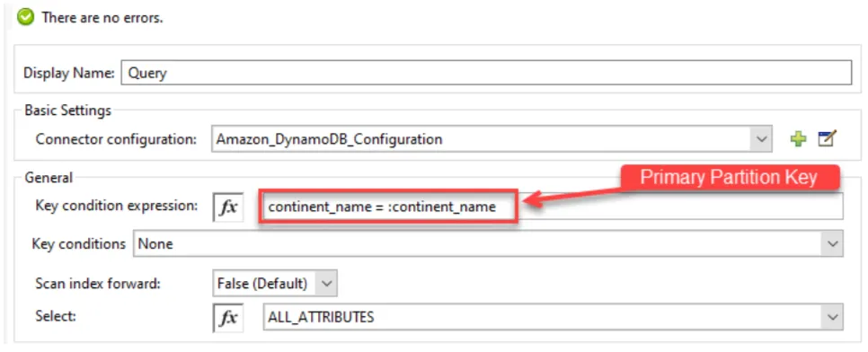Click the 'Display Name:' label

point(69,73)
